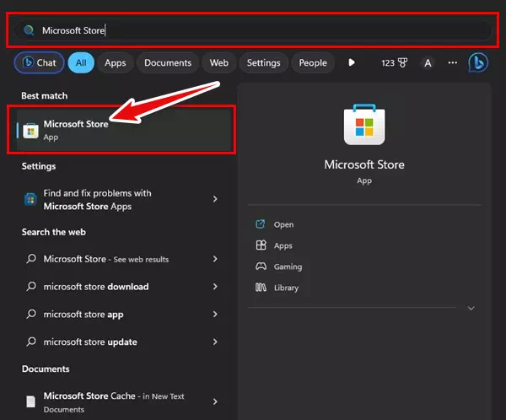Select the microsoft store download suggestion
This screenshot has height=420, width=506.
tap(122, 287)
